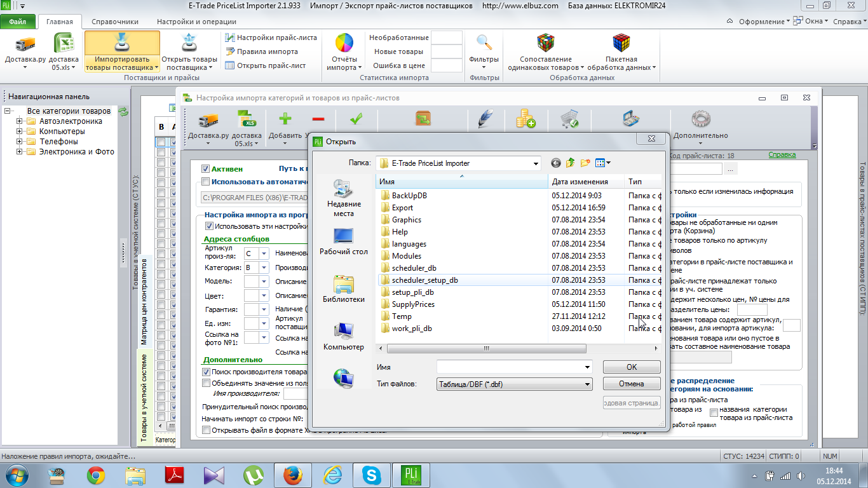Click the green refresh icon in navigation panel
Screen dimensions: 868x488
point(124,111)
